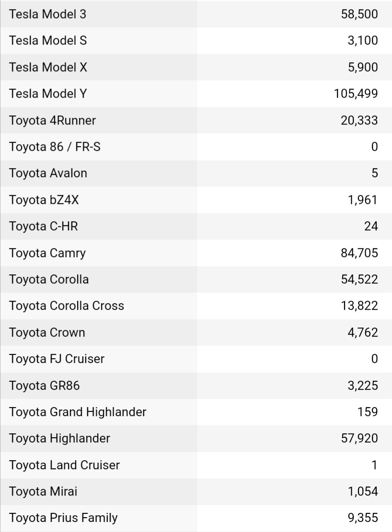Screen dimensions: 392x532
Task: Select the Toyota 86 / FR-S cell
Action: click(55, 147)
